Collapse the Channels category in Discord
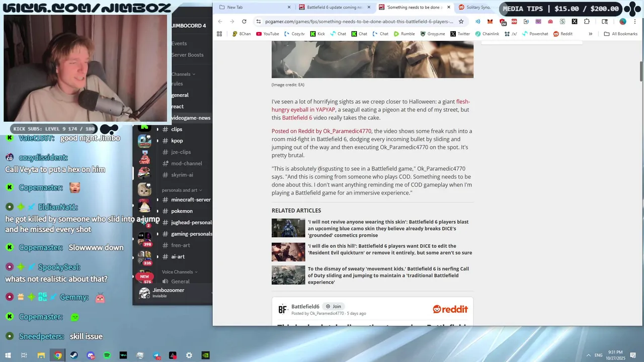 184,74
